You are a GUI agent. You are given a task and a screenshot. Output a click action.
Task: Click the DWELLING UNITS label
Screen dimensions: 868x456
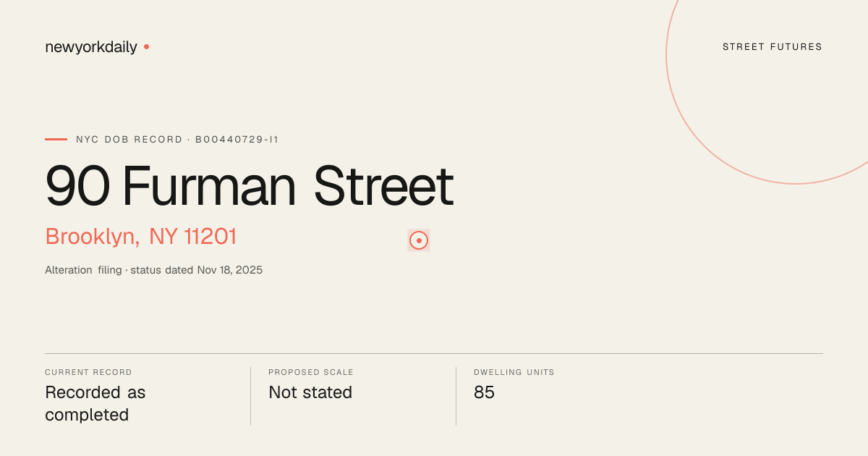pyautogui.click(x=514, y=372)
